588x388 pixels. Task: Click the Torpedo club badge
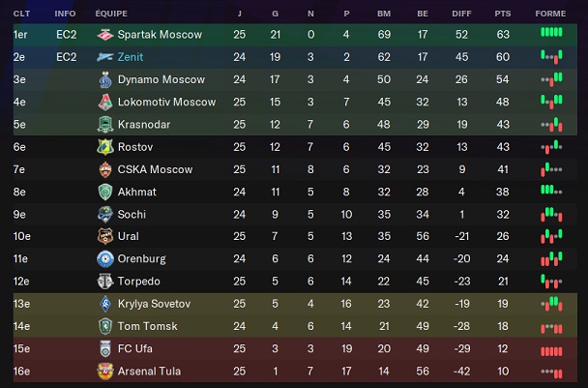[x=105, y=282]
